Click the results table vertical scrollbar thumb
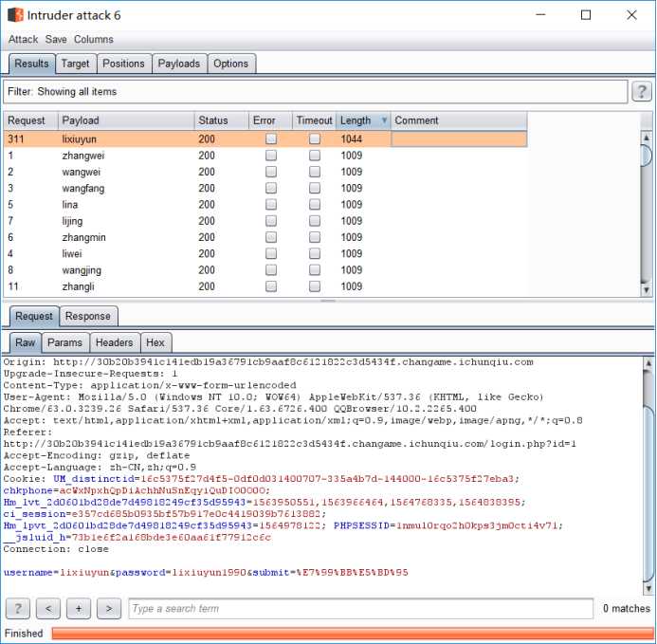The width and height of the screenshot is (657, 644). point(647,156)
